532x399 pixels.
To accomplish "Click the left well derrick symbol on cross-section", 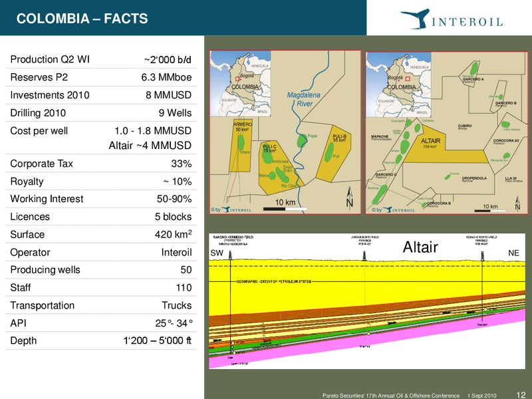I will coord(230,255).
